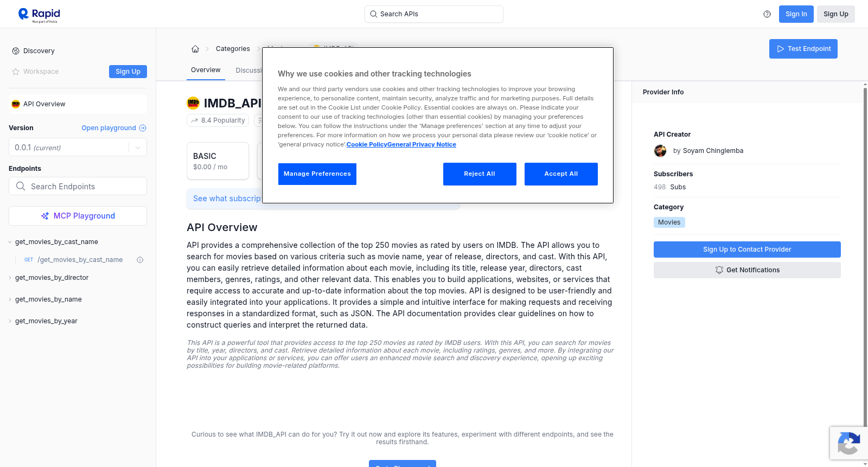
Task: Click the sidebar Sign Up button
Action: 128,72
